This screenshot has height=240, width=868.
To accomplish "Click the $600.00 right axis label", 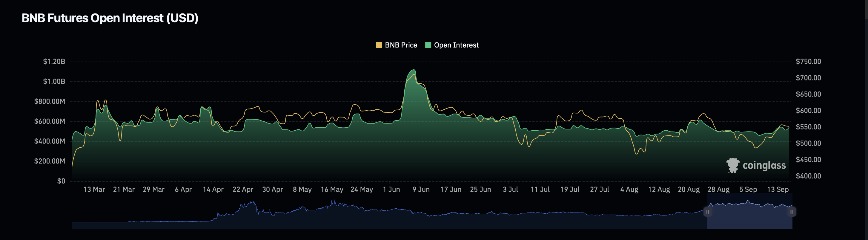I will [808, 111].
